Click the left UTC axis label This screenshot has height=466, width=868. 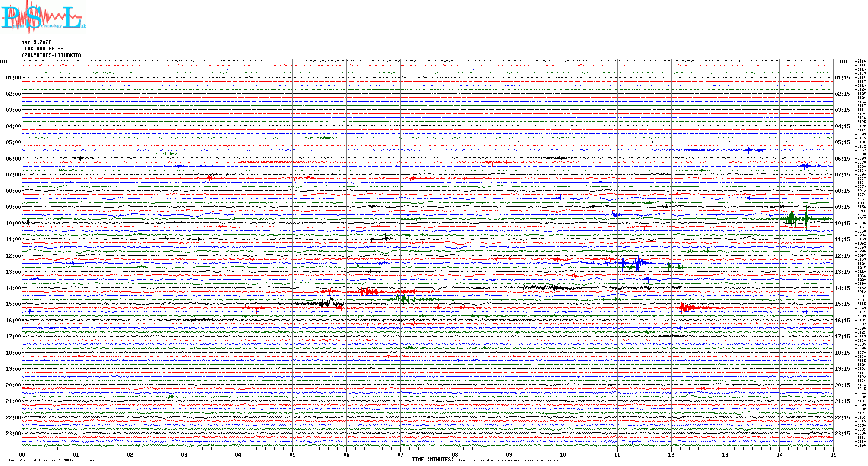click(4, 62)
